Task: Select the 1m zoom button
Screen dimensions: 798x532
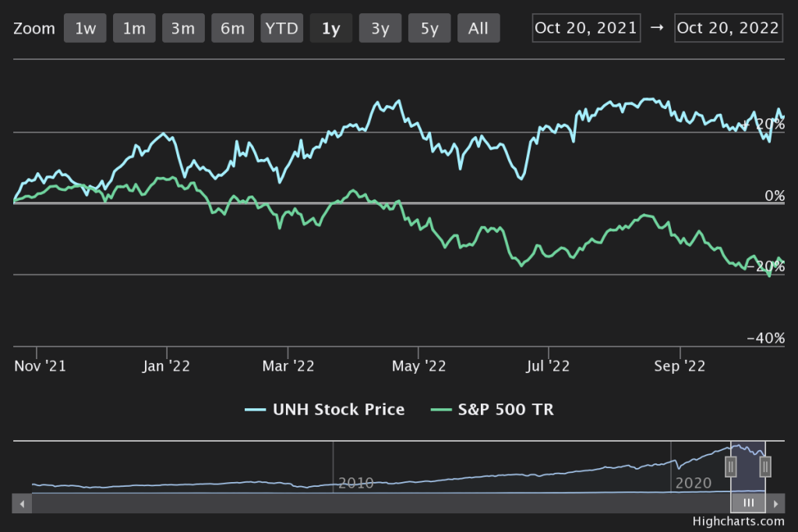Action: (134, 29)
